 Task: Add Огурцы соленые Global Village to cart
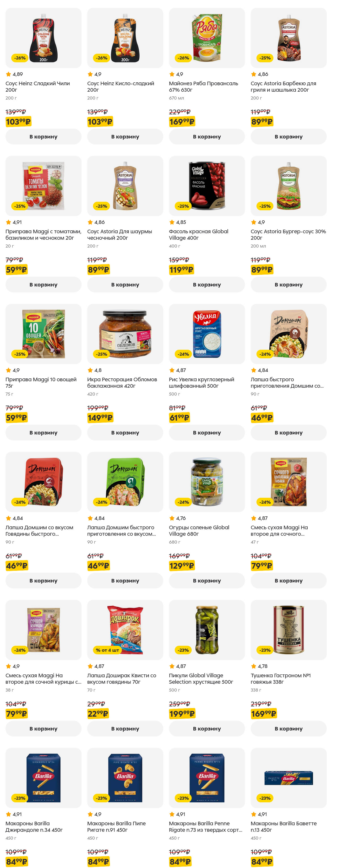click(207, 580)
